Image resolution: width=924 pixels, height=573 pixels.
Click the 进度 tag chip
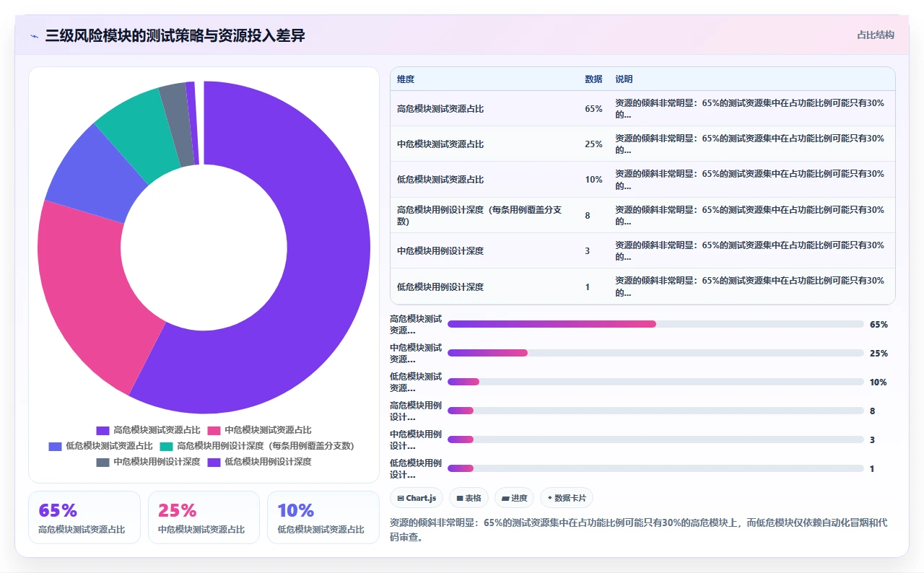(514, 498)
